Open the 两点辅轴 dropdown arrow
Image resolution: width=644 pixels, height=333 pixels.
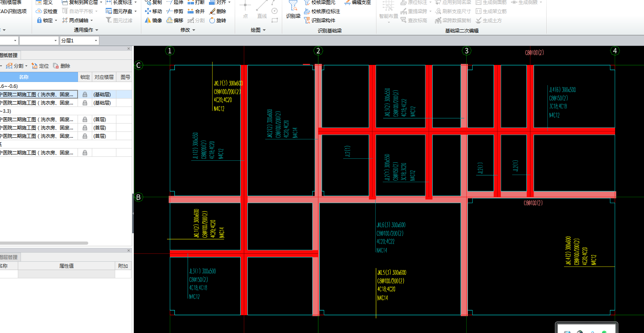(x=91, y=21)
